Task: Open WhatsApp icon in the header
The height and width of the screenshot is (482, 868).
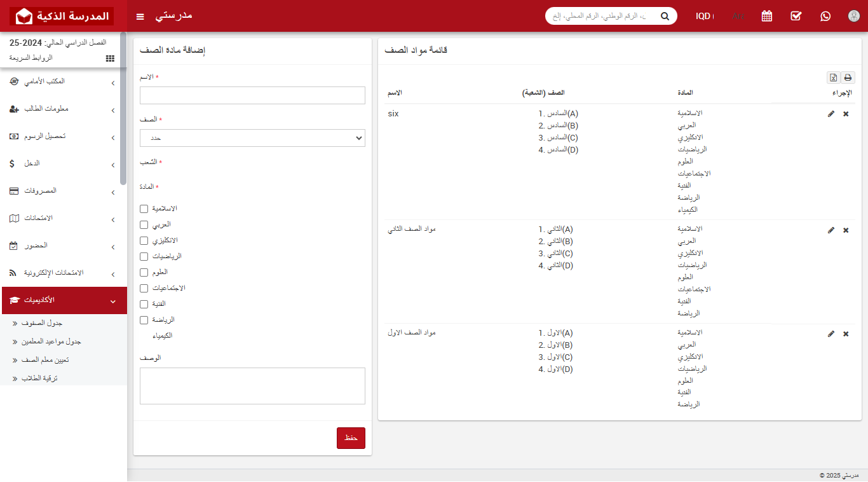Action: click(x=825, y=16)
